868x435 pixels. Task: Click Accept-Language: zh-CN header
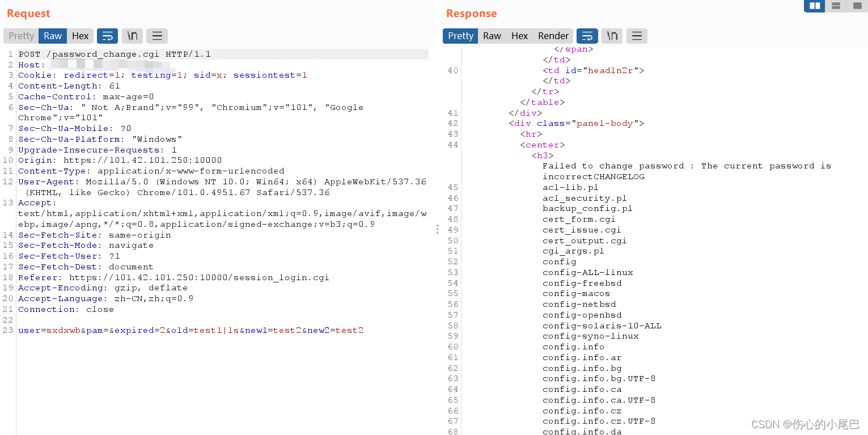coord(106,299)
